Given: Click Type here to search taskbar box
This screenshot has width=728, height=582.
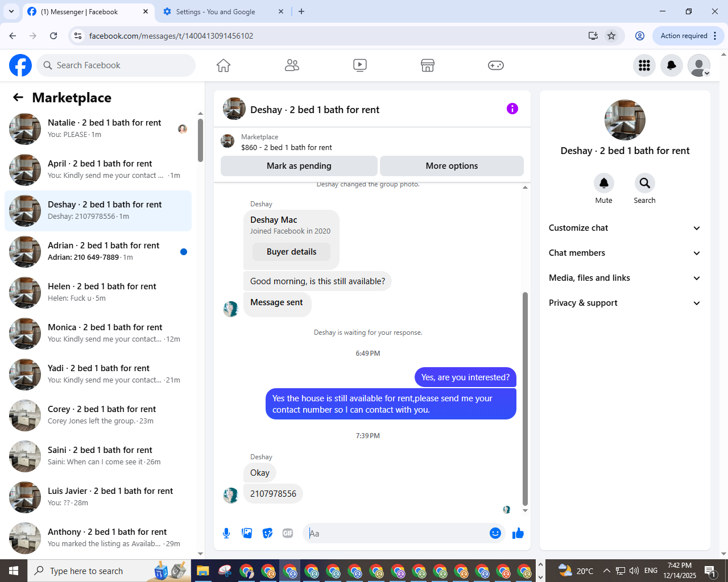Looking at the screenshot, I should pos(109,571).
